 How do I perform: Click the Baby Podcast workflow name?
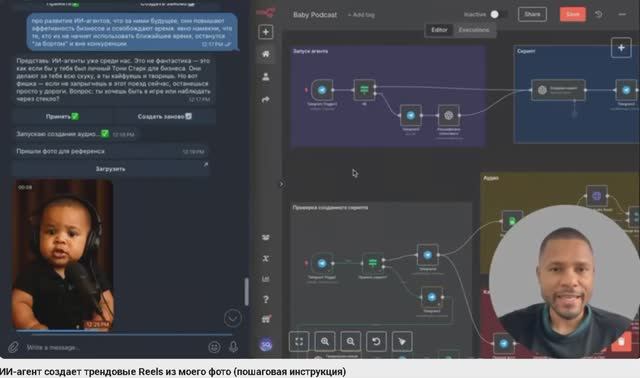tap(315, 15)
